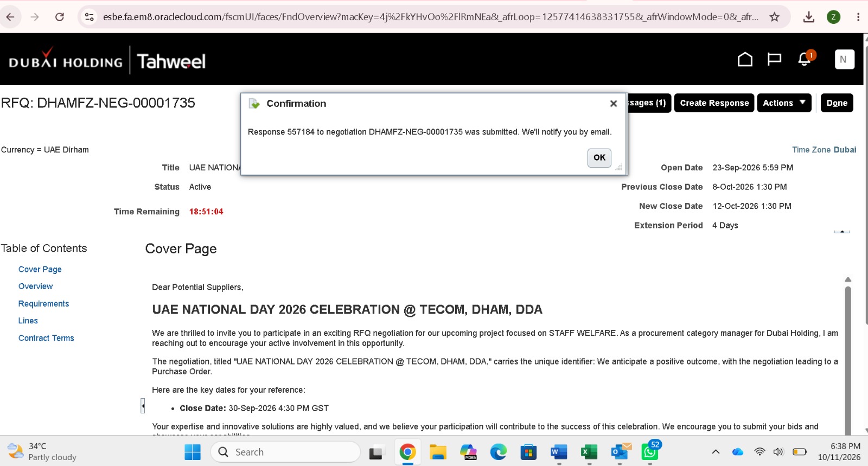The image size is (868, 466).
Task: Click the Create Response button
Action: tap(714, 103)
